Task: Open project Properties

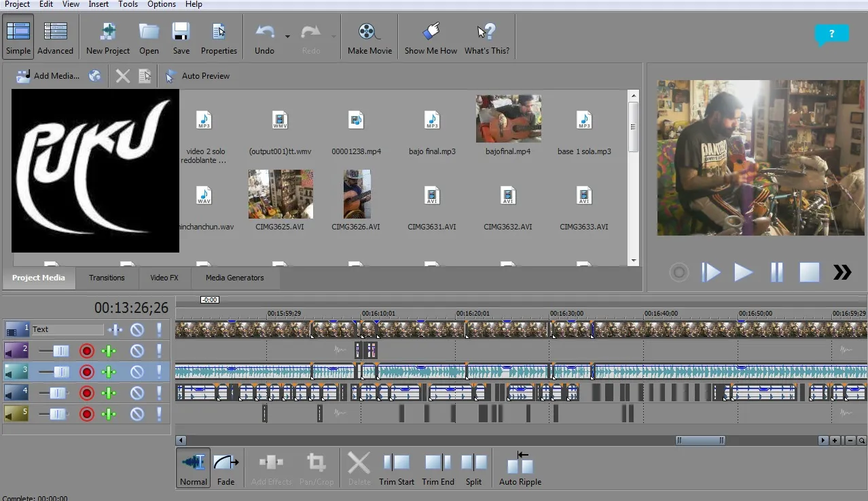Action: coord(219,38)
